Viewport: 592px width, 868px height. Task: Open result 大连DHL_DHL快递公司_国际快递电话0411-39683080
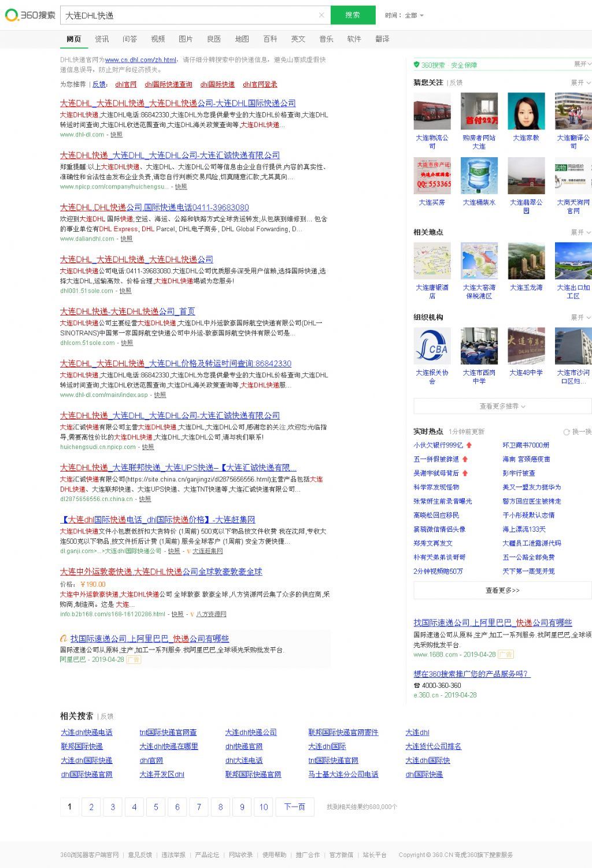(x=154, y=207)
